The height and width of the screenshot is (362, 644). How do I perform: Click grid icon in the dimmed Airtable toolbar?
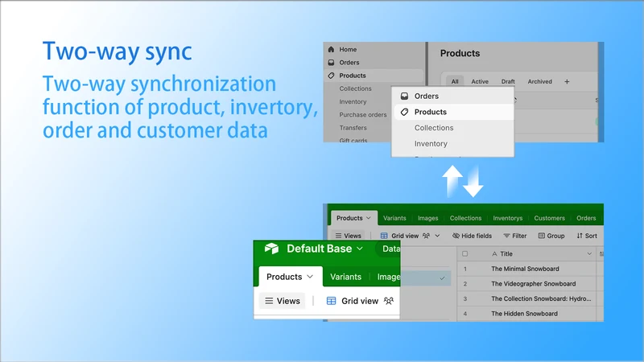[x=384, y=236]
